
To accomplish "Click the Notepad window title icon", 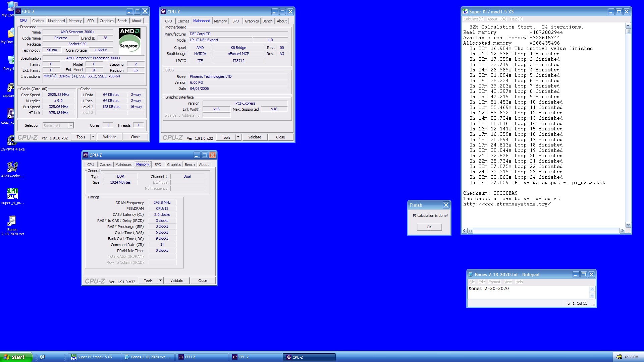I will (471, 275).
